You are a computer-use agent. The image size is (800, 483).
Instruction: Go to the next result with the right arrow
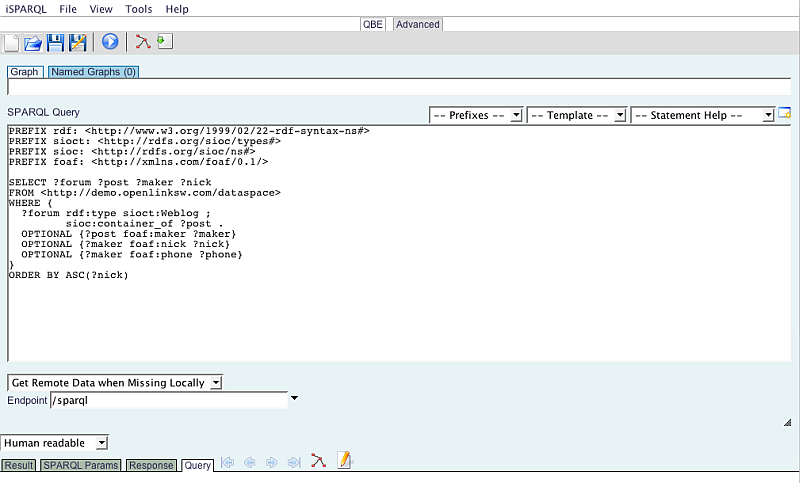pyautogui.click(x=272, y=463)
